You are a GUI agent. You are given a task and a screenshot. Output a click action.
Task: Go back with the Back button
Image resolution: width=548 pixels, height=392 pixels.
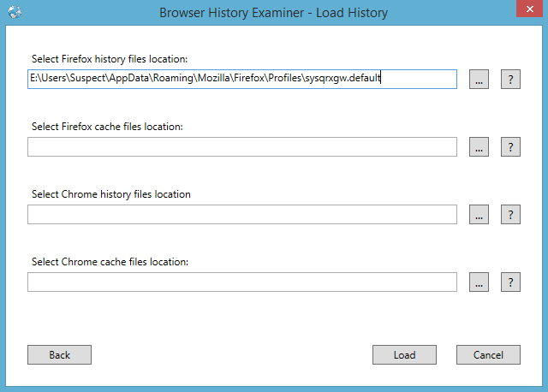[x=59, y=355]
